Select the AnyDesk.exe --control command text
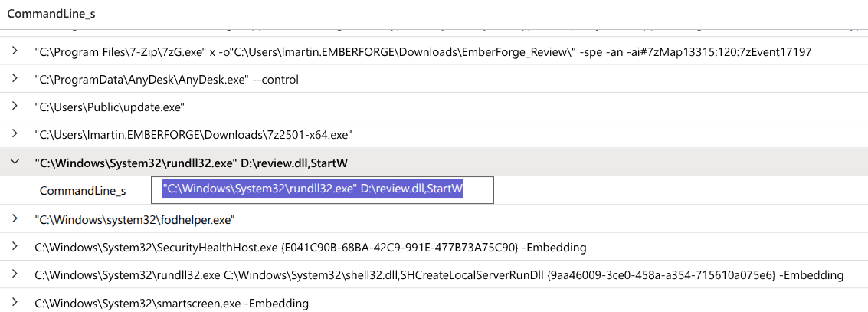The height and width of the screenshot is (312, 868). [166, 80]
